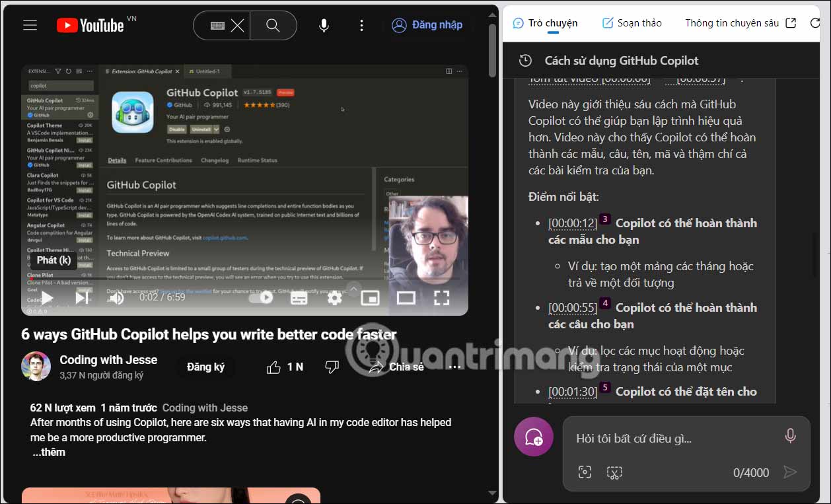Open player settings gear
The width and height of the screenshot is (831, 504).
tap(335, 298)
